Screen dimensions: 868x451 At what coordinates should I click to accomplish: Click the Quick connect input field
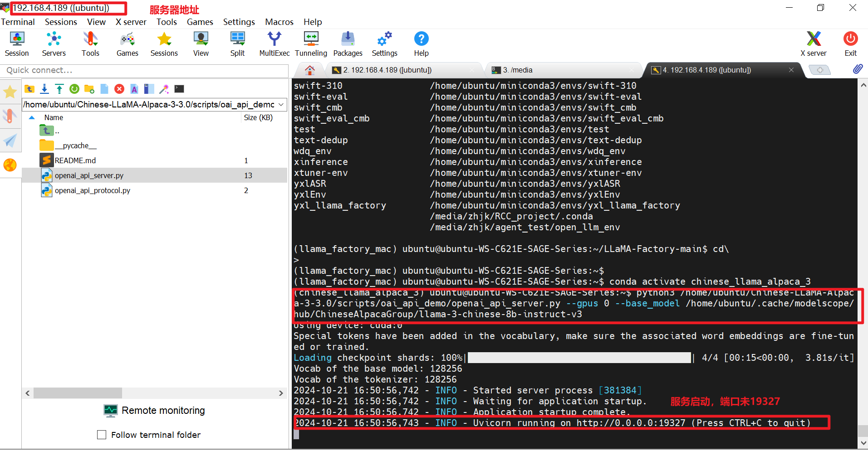pos(144,70)
